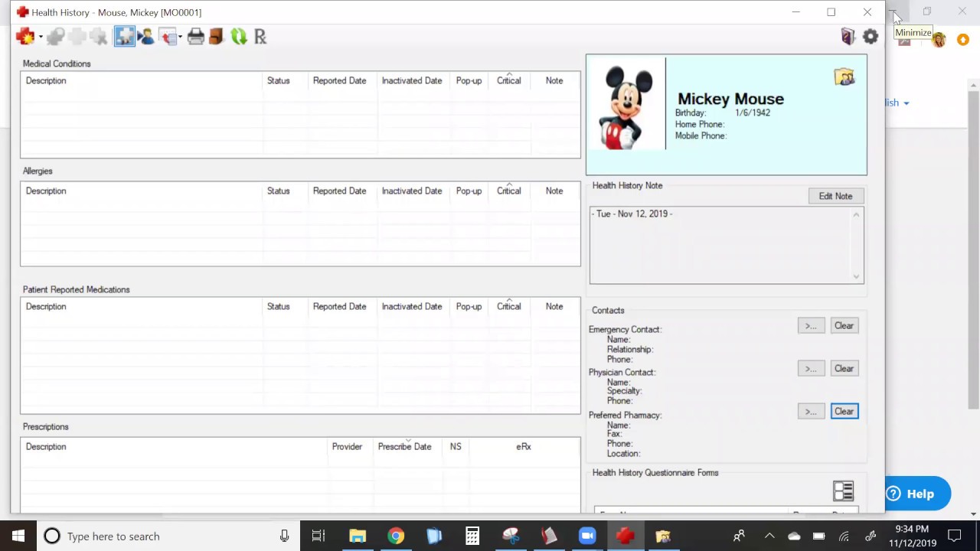980x551 pixels.
Task: Click the Health History Questionnaire Forms list icon
Action: [843, 491]
